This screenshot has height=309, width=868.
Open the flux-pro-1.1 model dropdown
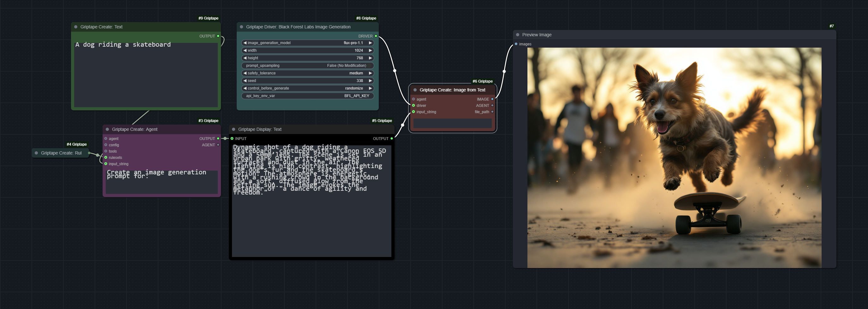click(x=308, y=43)
